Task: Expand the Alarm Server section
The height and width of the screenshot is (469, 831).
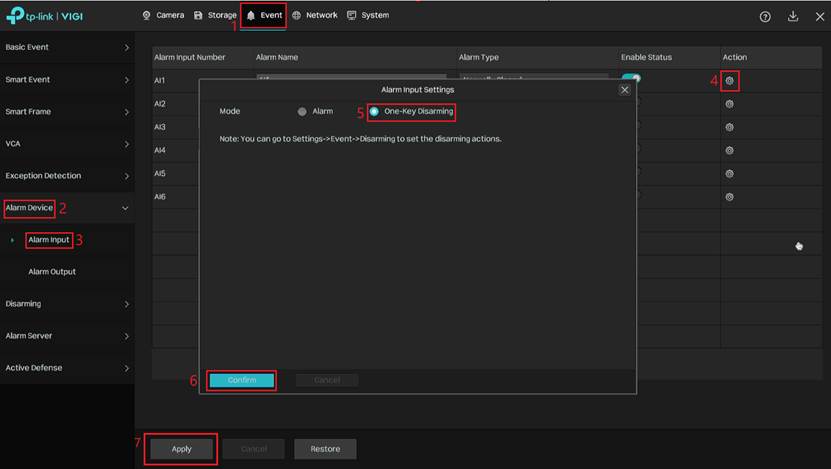Action: 67,336
